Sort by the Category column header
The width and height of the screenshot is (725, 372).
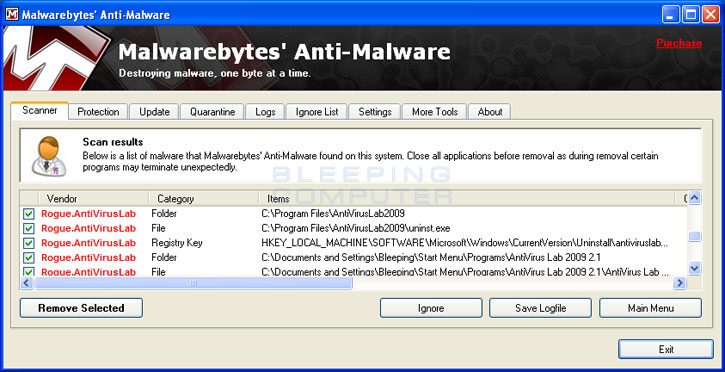pos(204,199)
